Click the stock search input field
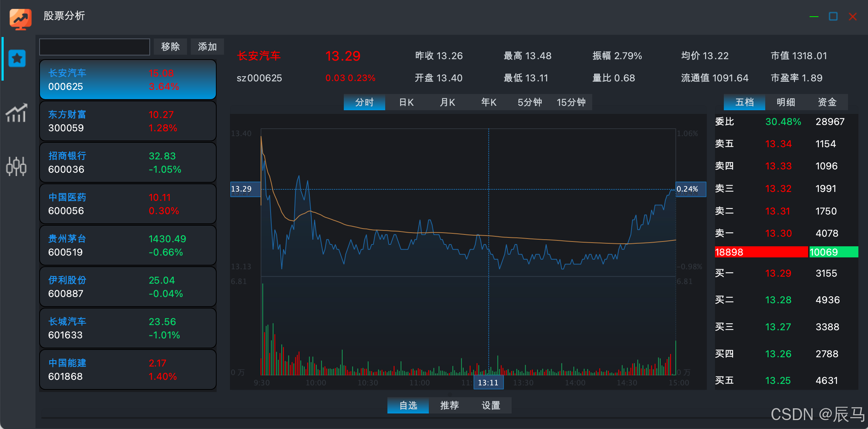This screenshot has width=868, height=429. point(94,47)
